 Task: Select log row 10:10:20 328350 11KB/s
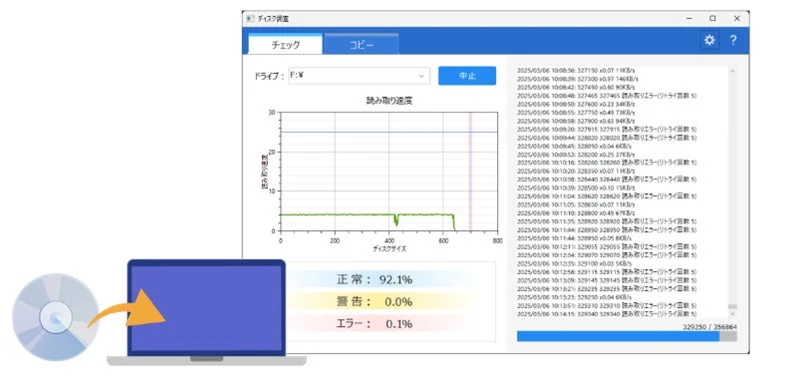tap(576, 171)
